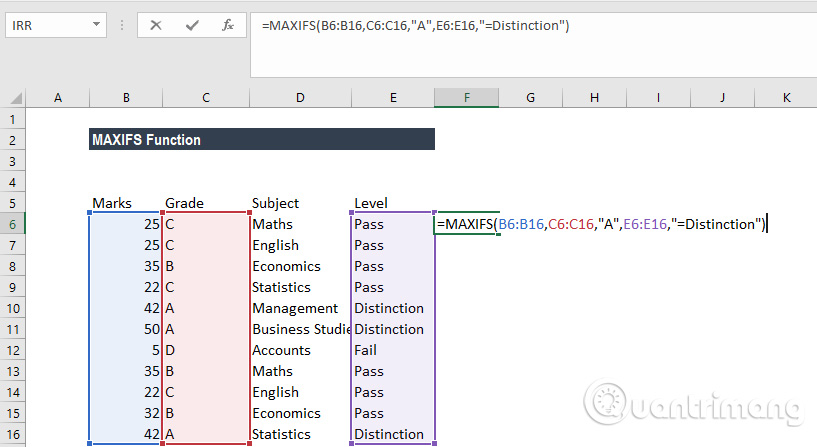This screenshot has height=447, width=817.
Task: Select column K header
Action: (786, 97)
